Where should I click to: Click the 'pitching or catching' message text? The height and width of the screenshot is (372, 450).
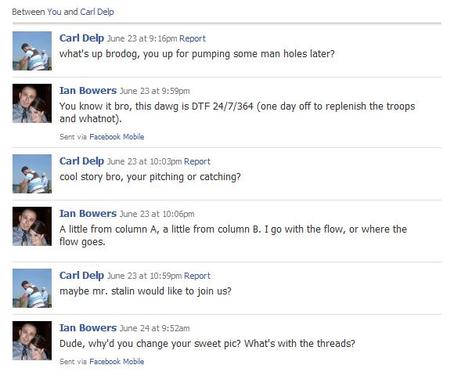click(150, 177)
